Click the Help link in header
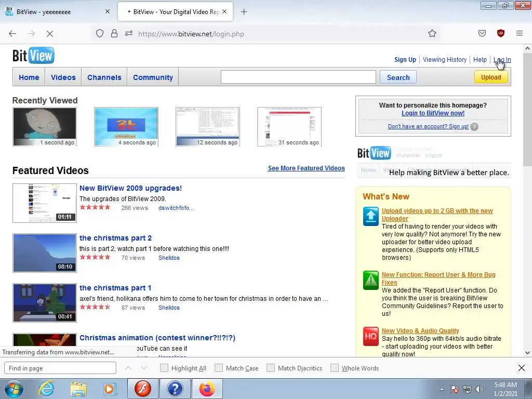Viewport: 532px width, 399px height. click(x=480, y=60)
